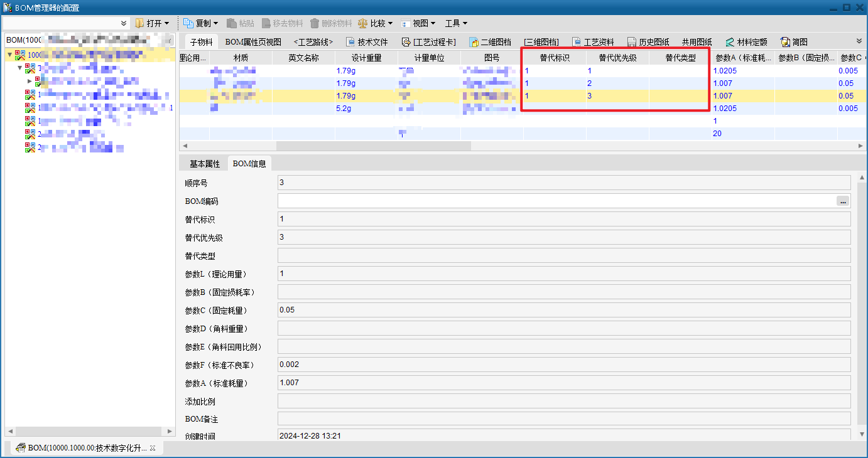Screen dimensions: 868x458
Task: Switch to the BOM属性页视图 tab
Action: pyautogui.click(x=253, y=42)
